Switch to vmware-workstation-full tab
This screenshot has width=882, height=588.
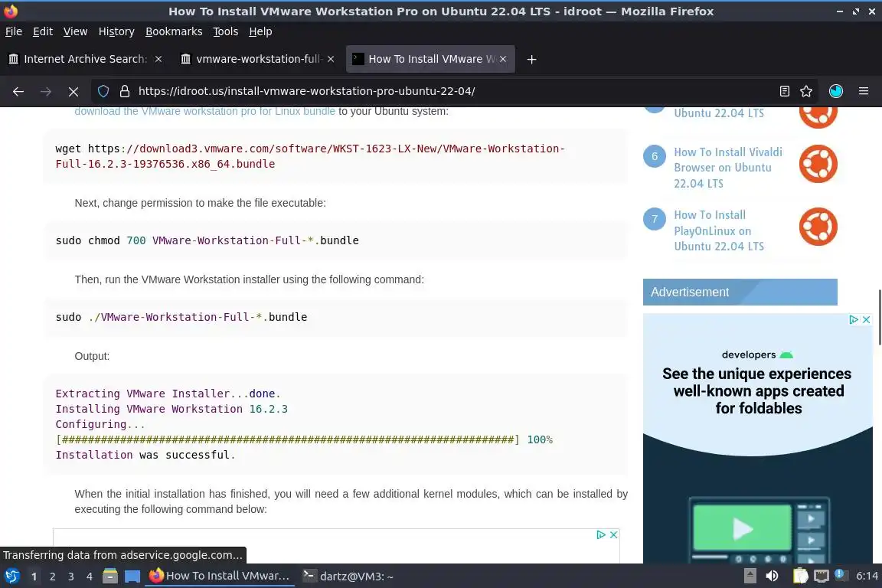click(257, 59)
